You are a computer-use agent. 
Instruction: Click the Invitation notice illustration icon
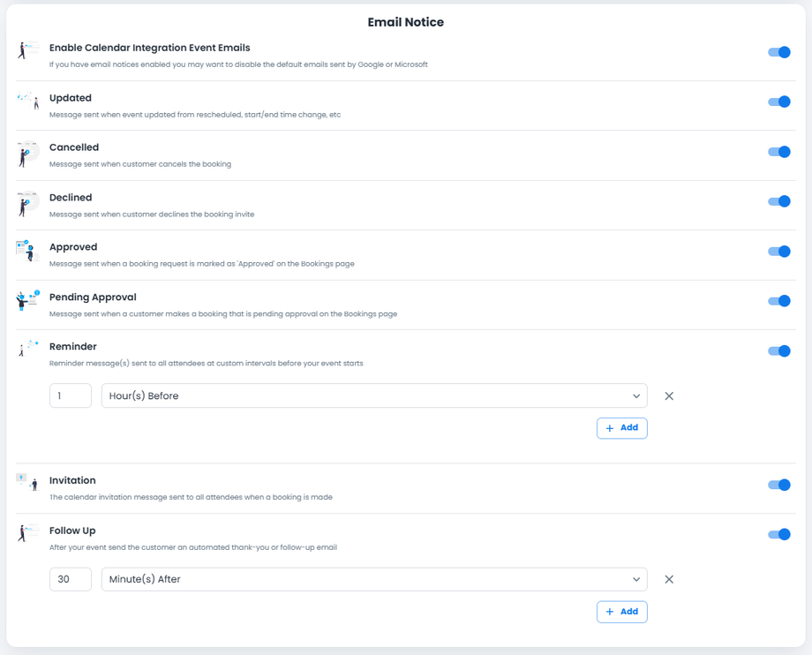click(x=28, y=482)
